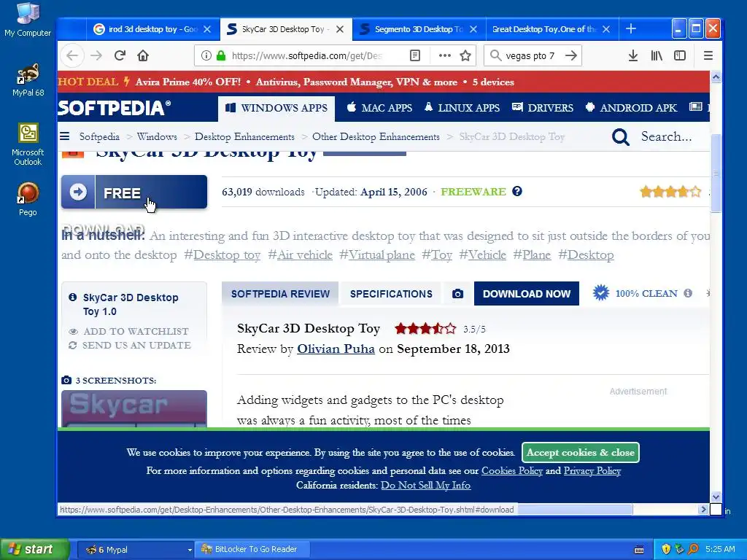Open #Air vehicle tag
This screenshot has width=747, height=560.
click(300, 254)
